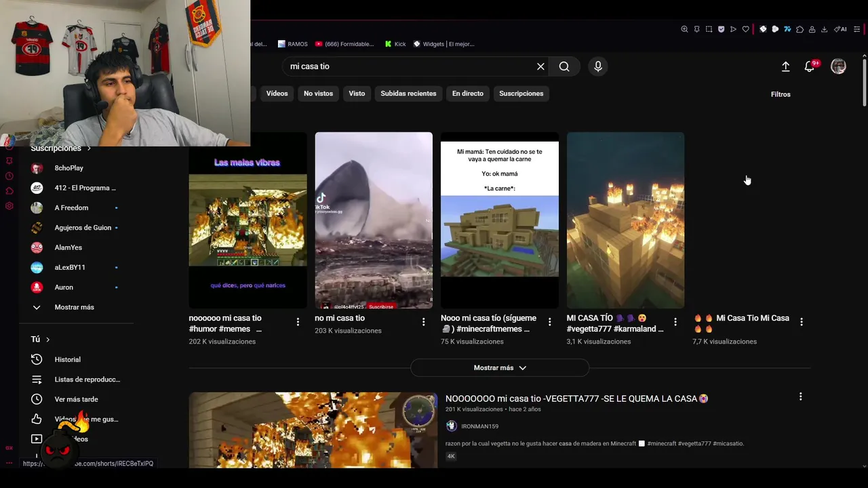
Task: Click the magnifying glass search button
Action: pyautogui.click(x=564, y=66)
